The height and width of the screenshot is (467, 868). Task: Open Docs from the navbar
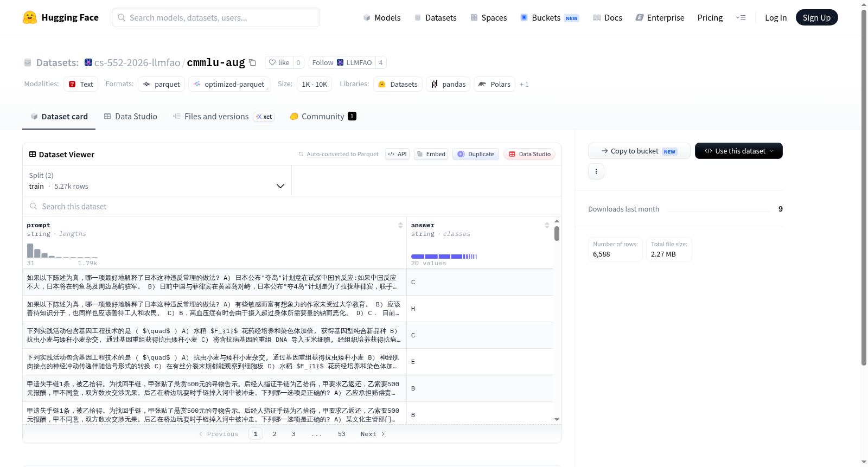[608, 17]
